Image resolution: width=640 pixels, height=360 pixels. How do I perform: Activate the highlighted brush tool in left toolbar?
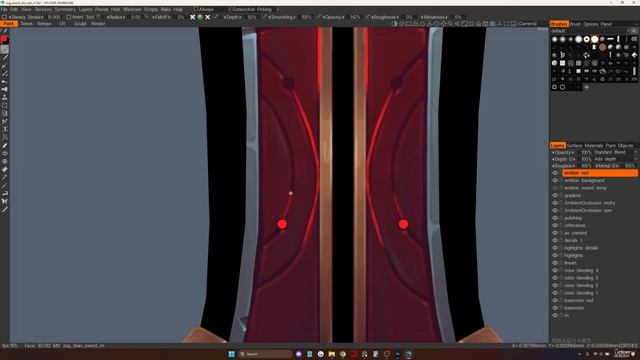[x=4, y=49]
